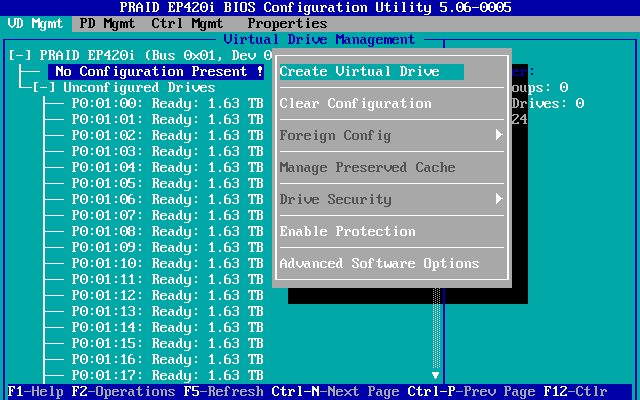
Task: Select drive P0:01:00 in the list
Action: pos(167,104)
